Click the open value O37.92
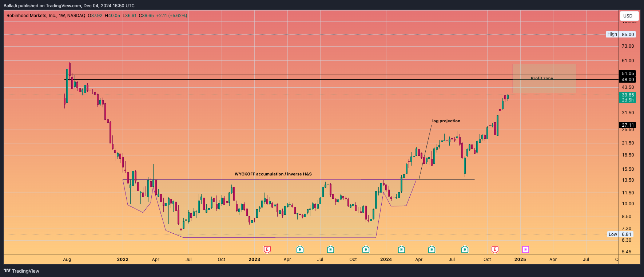The width and height of the screenshot is (644, 277). [95, 16]
